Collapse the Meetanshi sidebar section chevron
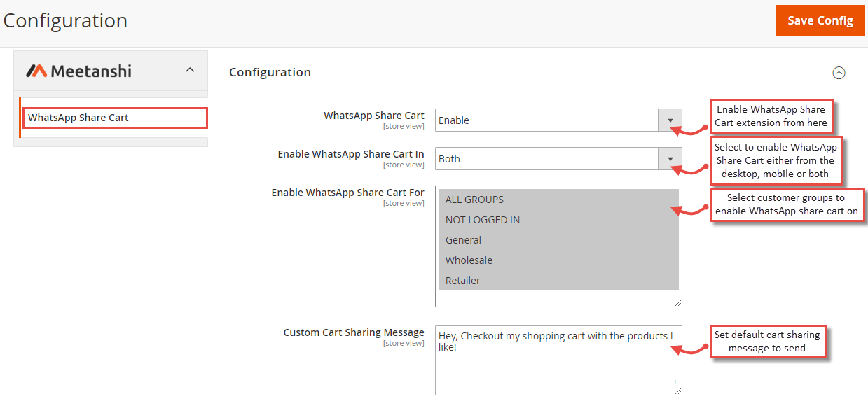 (x=190, y=70)
